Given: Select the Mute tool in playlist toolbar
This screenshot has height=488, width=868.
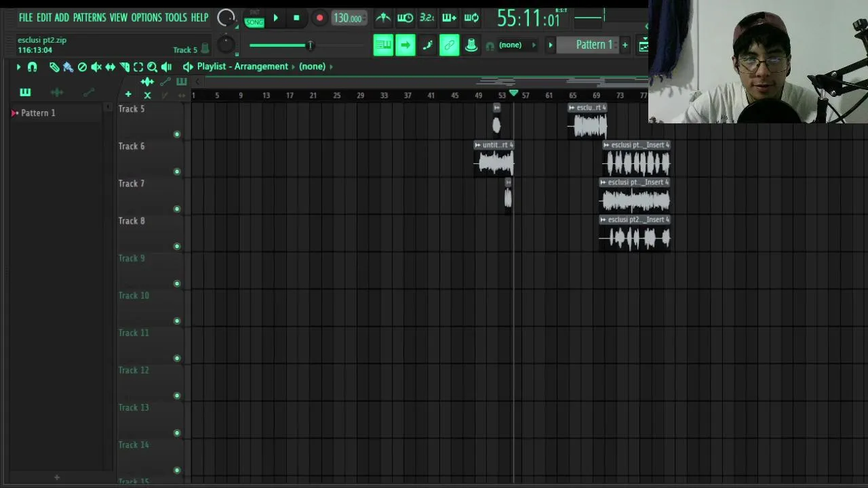Looking at the screenshot, I should [96, 66].
